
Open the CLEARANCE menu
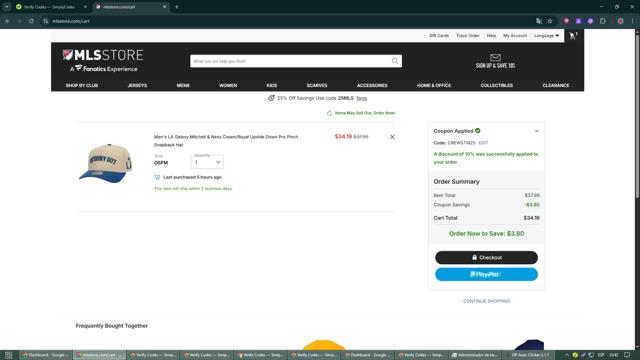pos(556,85)
